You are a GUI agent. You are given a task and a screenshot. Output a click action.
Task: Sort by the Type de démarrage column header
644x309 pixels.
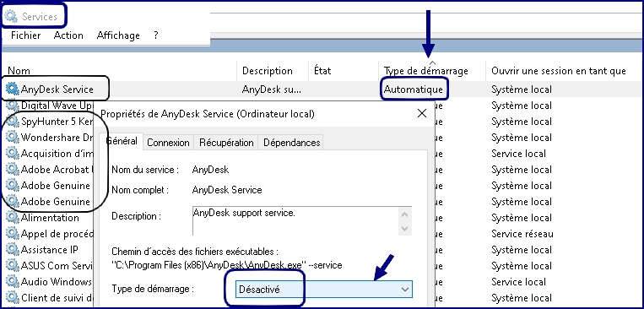(x=426, y=71)
